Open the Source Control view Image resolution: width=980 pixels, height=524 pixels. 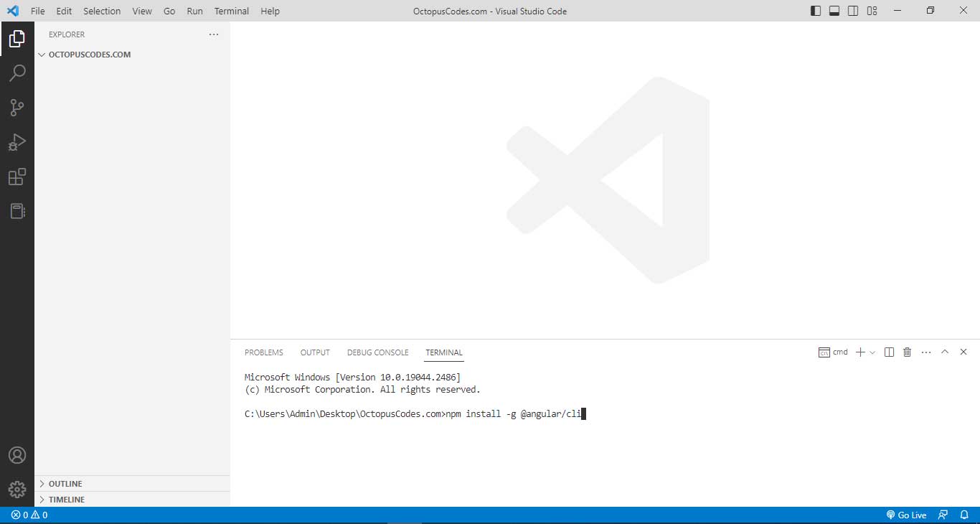pos(17,108)
